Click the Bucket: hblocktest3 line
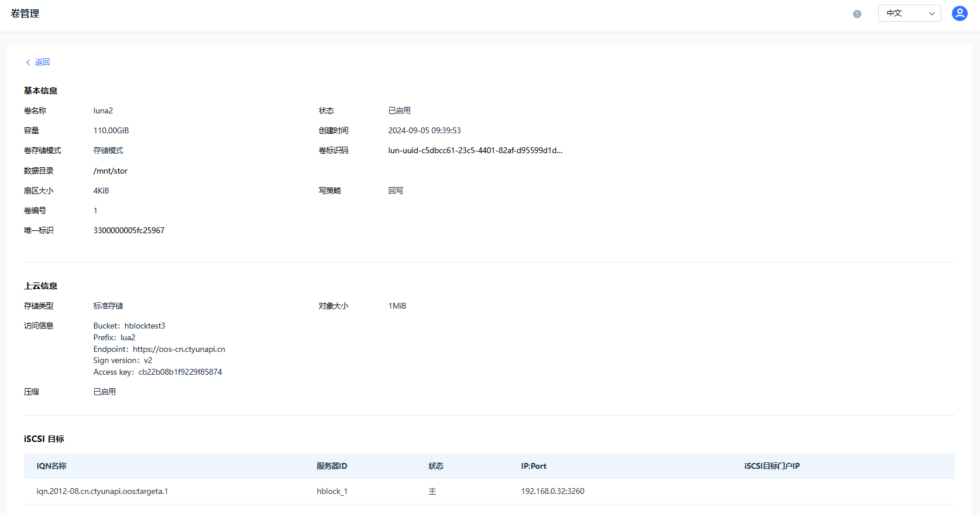The height and width of the screenshot is (515, 980). coord(129,326)
